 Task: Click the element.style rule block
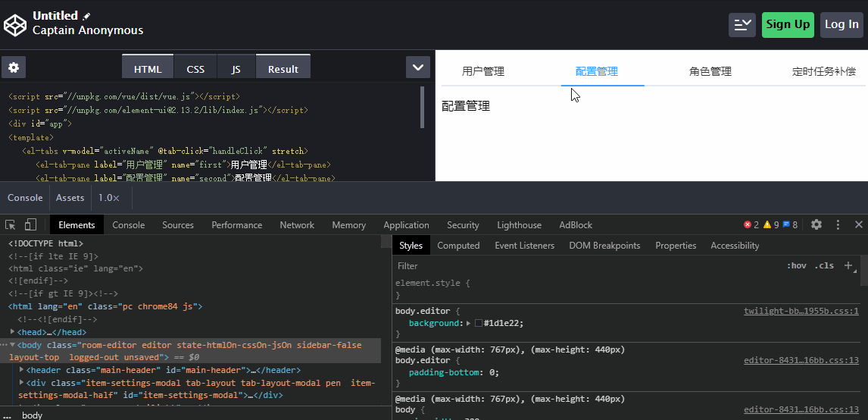[x=626, y=289]
